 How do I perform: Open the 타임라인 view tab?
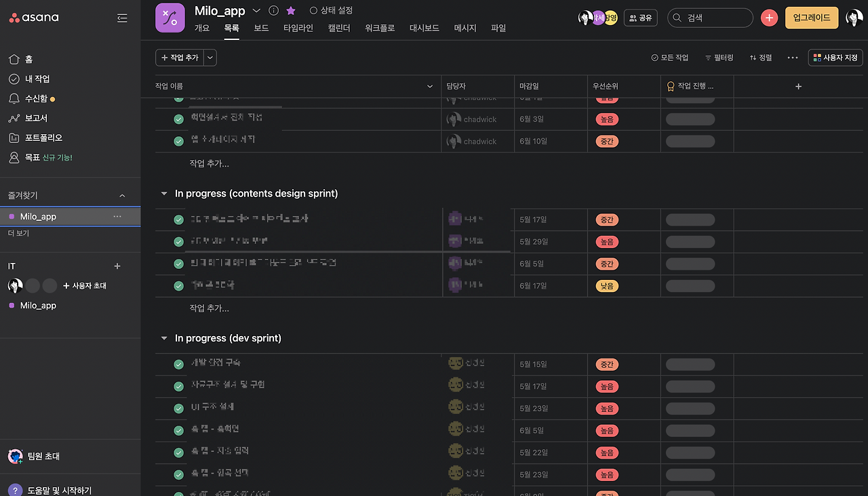pos(298,28)
